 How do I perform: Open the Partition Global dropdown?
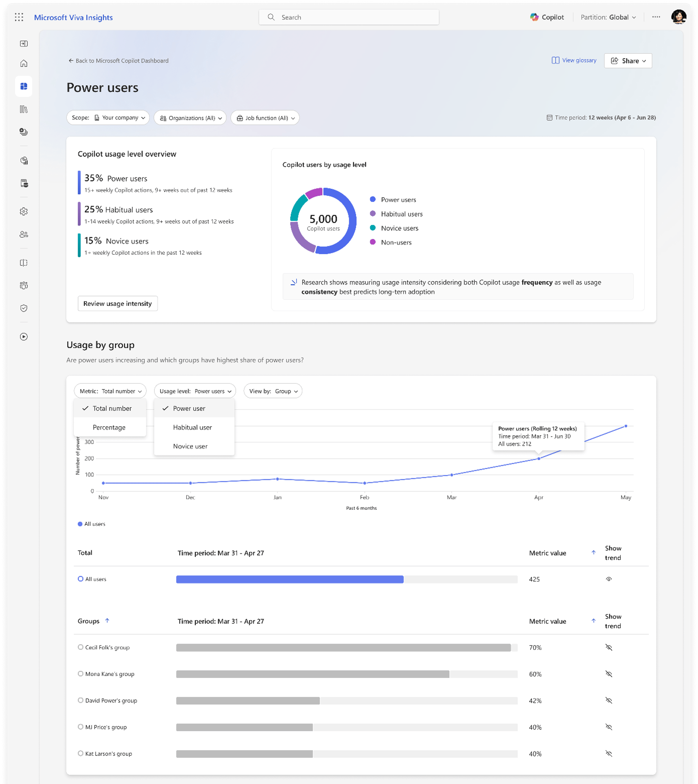[609, 17]
